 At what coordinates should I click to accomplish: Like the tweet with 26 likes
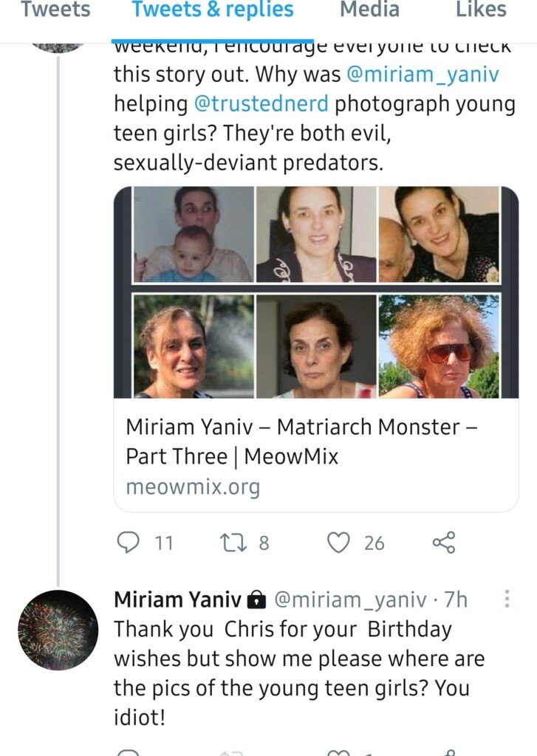[x=339, y=543]
